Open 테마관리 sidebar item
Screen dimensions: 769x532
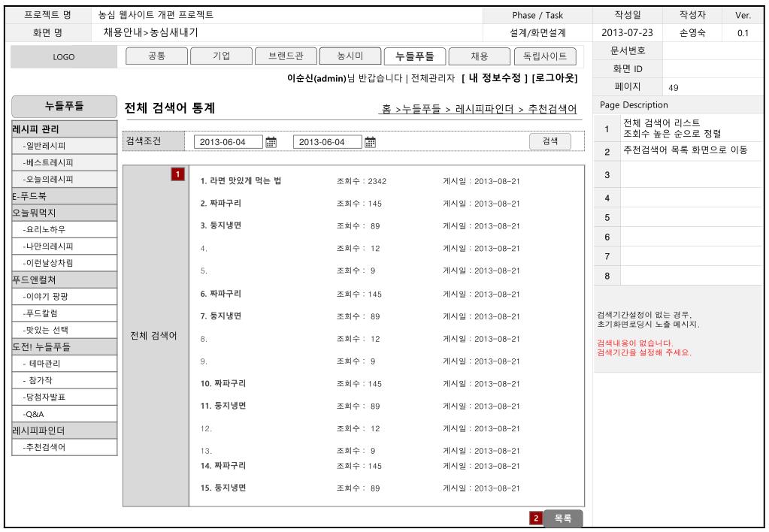(x=64, y=364)
